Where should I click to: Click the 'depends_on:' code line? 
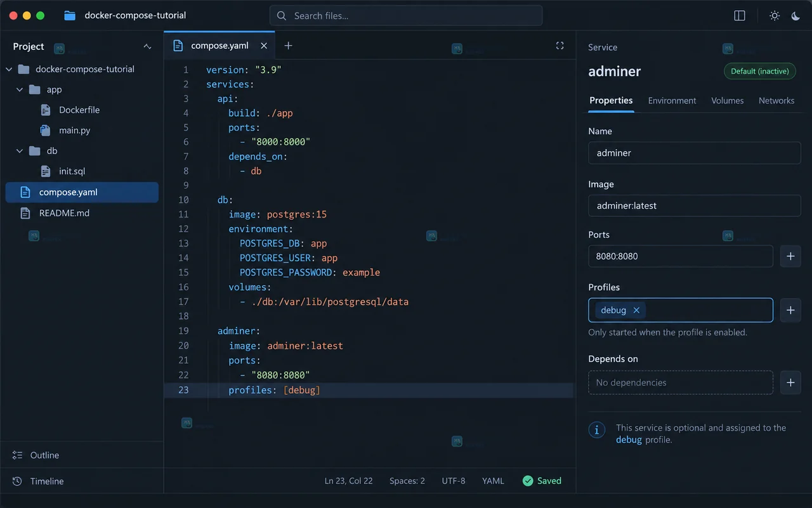point(258,157)
